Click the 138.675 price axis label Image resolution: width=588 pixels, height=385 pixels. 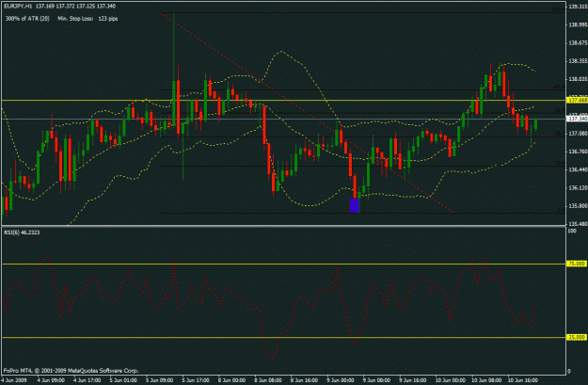pos(578,42)
